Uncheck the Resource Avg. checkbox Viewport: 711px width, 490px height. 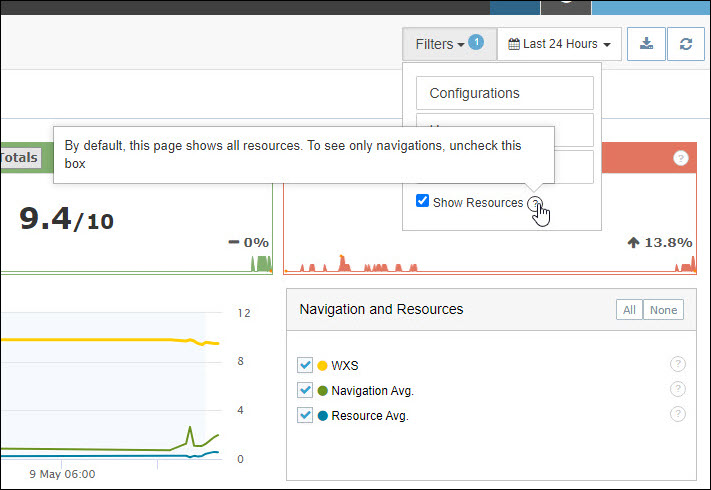coord(306,415)
